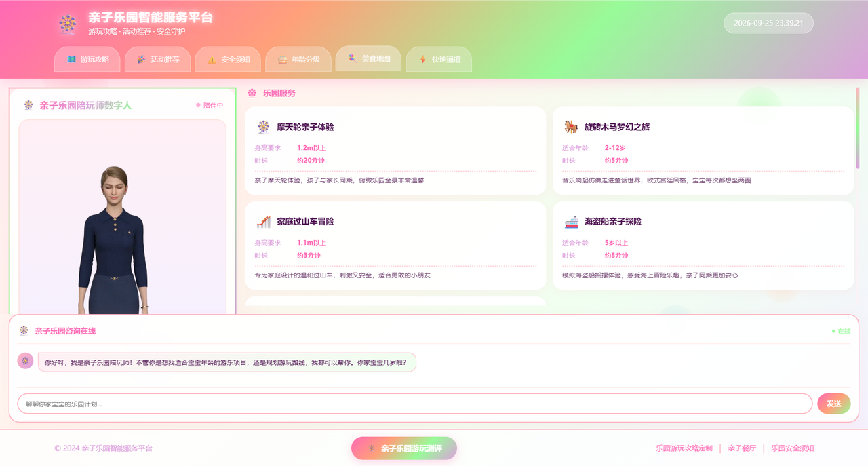Viewport: 868px width, 466px height.
Task: Click the chat bot avatar icon
Action: tap(25, 361)
